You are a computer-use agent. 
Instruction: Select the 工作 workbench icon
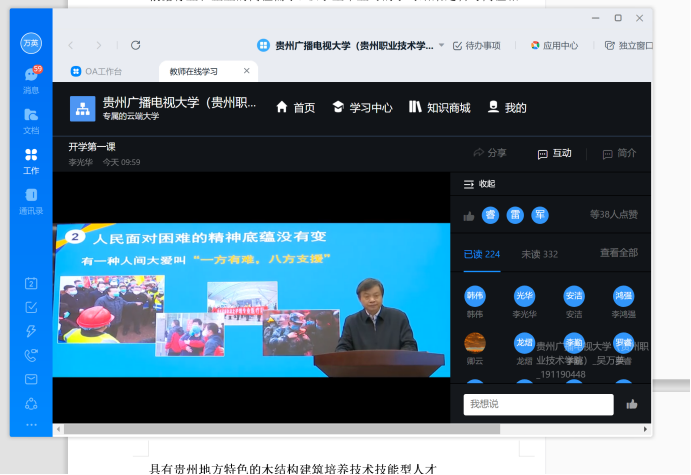point(31,159)
